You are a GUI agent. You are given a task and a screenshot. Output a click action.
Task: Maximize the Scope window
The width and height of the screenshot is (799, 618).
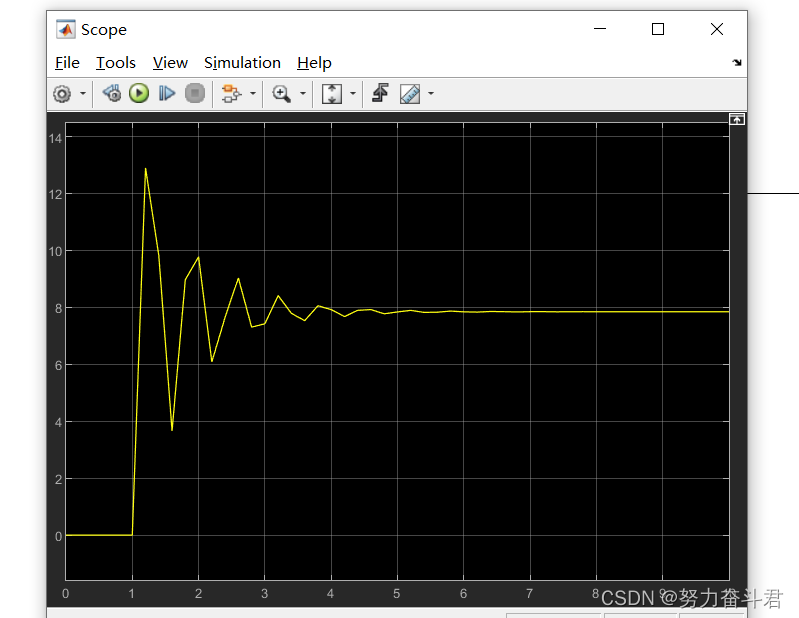point(658,29)
